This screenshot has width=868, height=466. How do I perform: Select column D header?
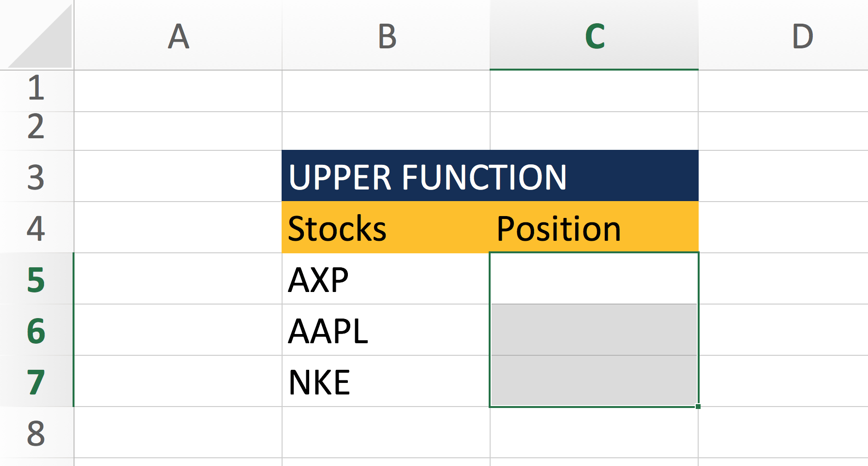tap(784, 35)
